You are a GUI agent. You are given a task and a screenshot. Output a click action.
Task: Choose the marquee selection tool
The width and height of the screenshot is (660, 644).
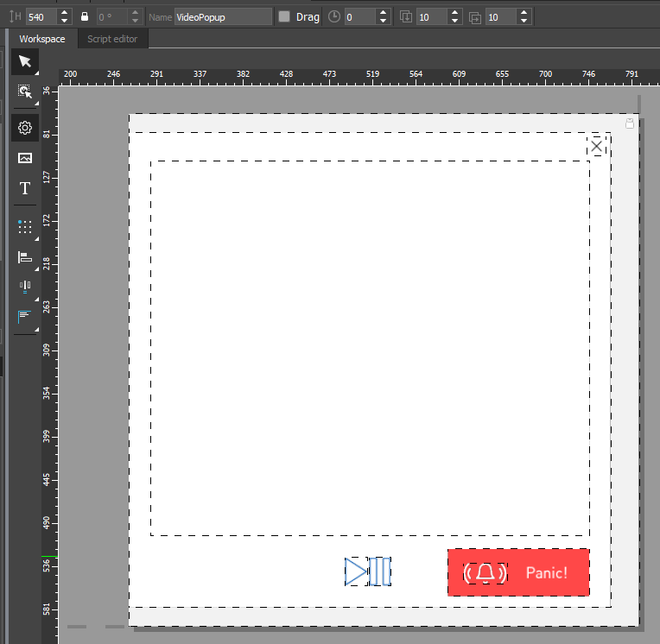pyautogui.click(x=25, y=92)
